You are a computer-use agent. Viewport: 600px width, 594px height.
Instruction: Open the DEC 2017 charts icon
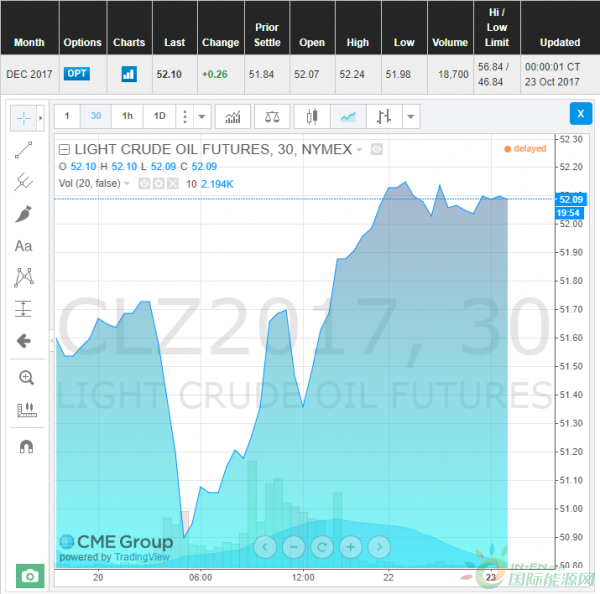(128, 73)
